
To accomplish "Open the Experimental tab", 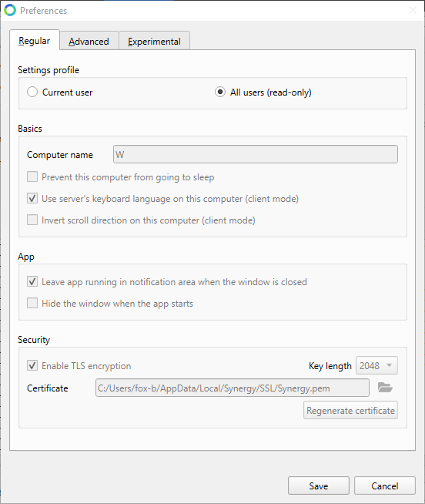I will [x=154, y=41].
